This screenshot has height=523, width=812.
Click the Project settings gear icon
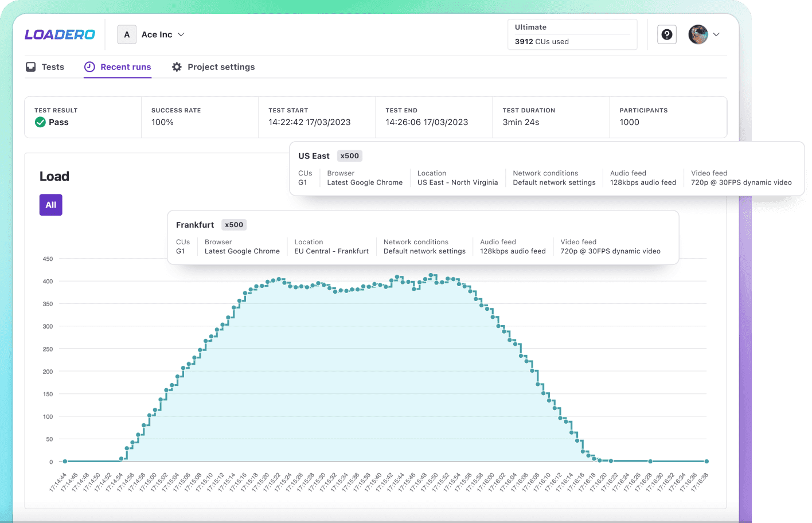point(177,67)
